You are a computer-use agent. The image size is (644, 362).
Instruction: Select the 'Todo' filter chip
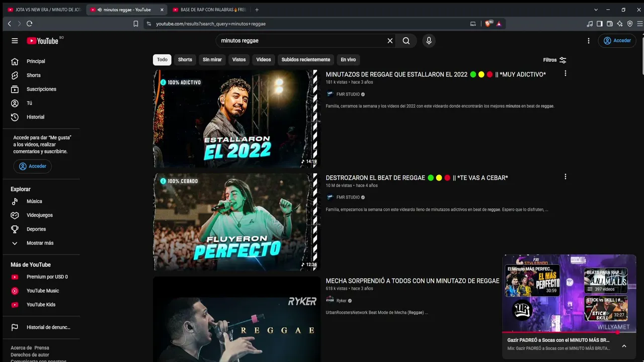click(x=162, y=60)
